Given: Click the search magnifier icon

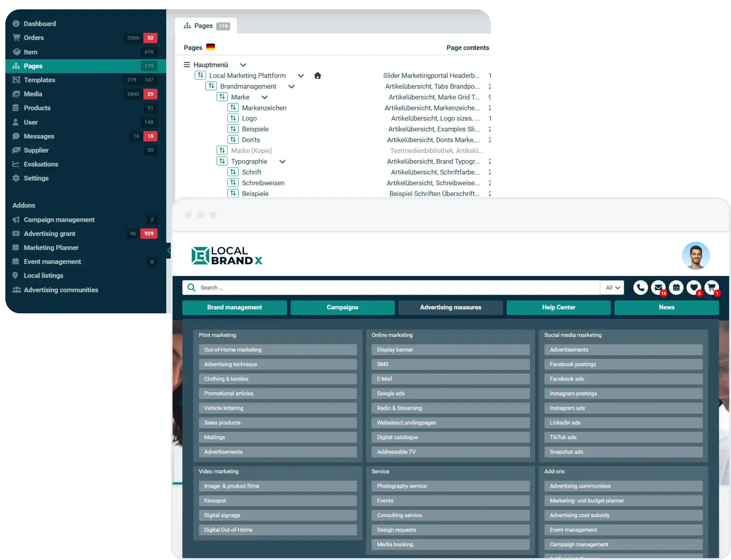Looking at the screenshot, I should pos(191,288).
